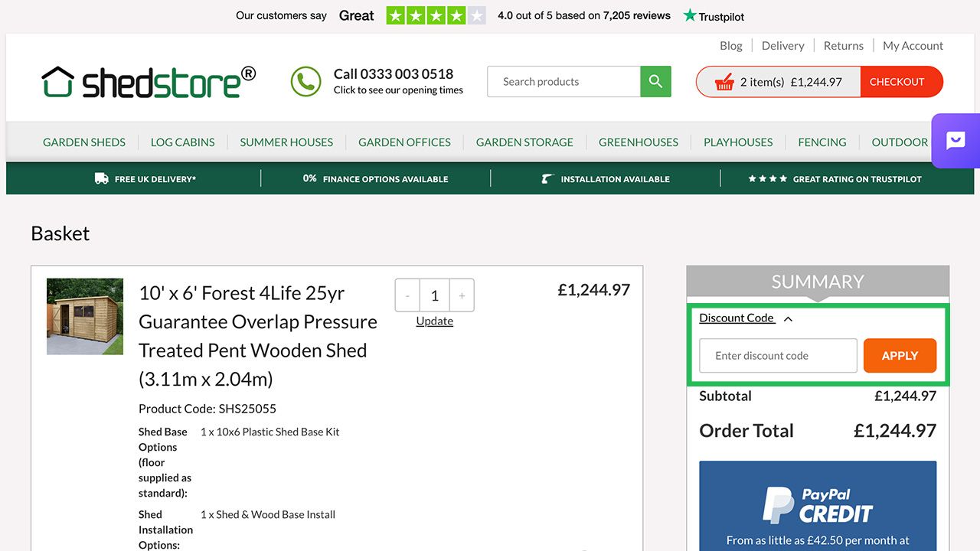Click the shed product thumbnail image
The image size is (980, 551).
coord(85,316)
